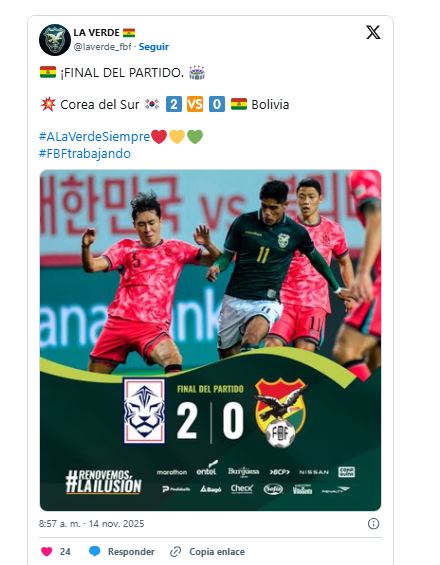Viewport: 440px width, 565px height.
Task: Click the Responder reply button
Action: (131, 552)
